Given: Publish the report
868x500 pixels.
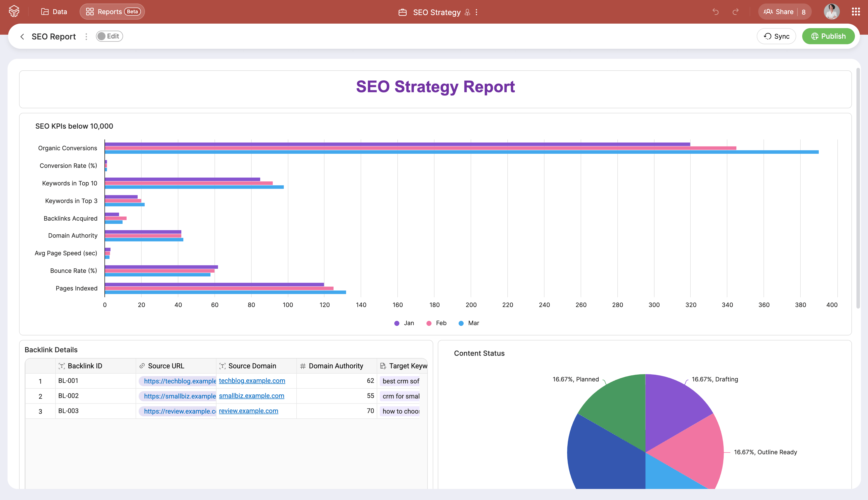Looking at the screenshot, I should [x=828, y=36].
